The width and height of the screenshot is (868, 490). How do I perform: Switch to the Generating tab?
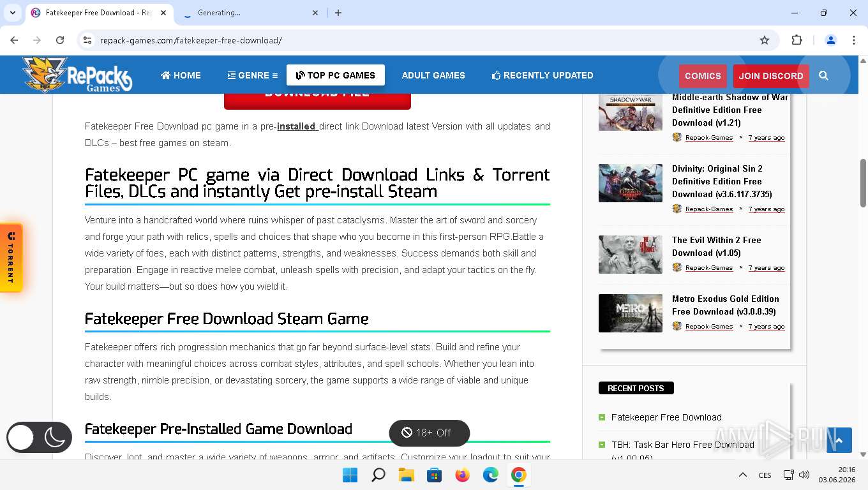(249, 13)
